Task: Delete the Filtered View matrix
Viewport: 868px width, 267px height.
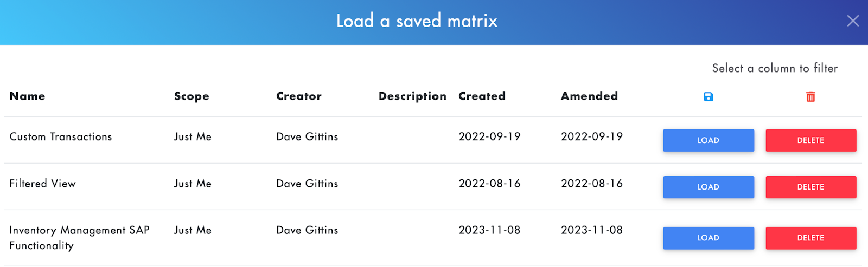Action: 811,187
